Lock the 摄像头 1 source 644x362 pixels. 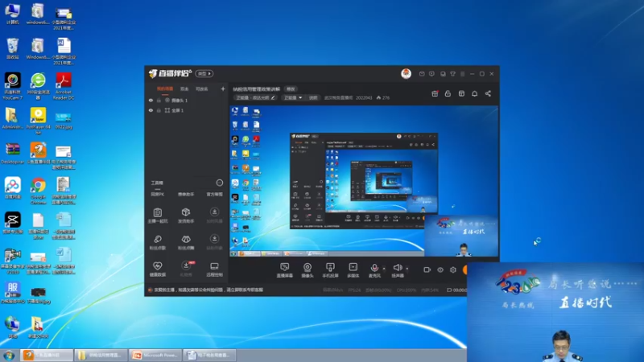[159, 100]
